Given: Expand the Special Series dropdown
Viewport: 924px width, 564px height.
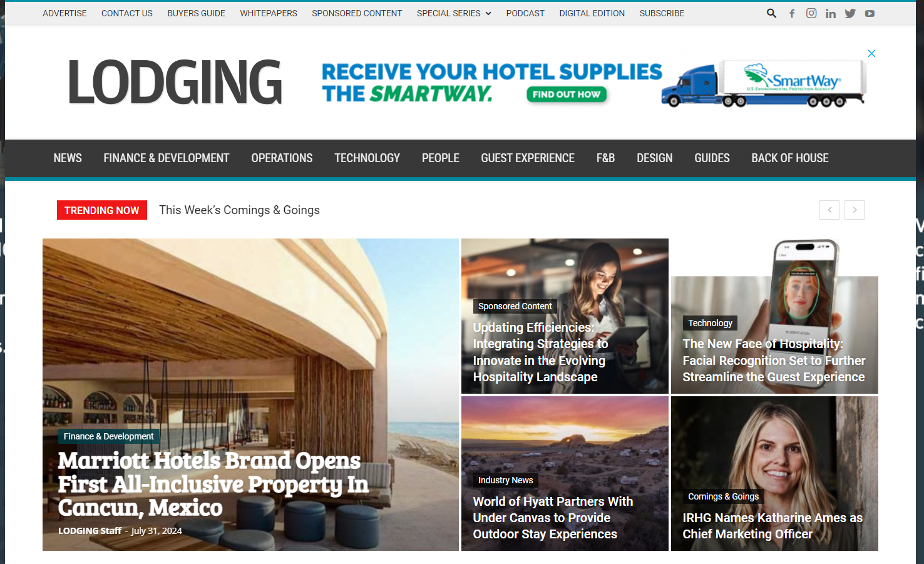Looking at the screenshot, I should coord(454,13).
